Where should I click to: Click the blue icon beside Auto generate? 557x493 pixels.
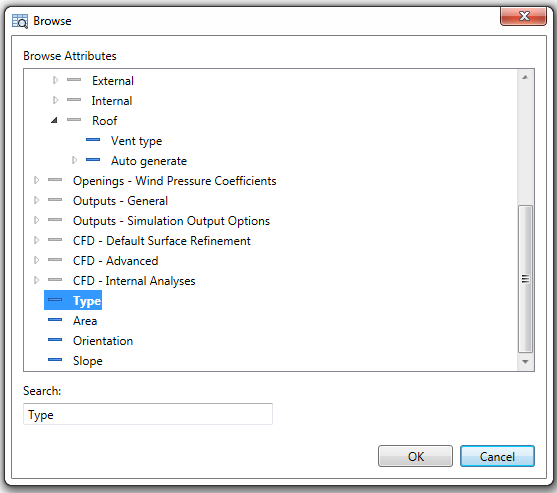coord(93,160)
